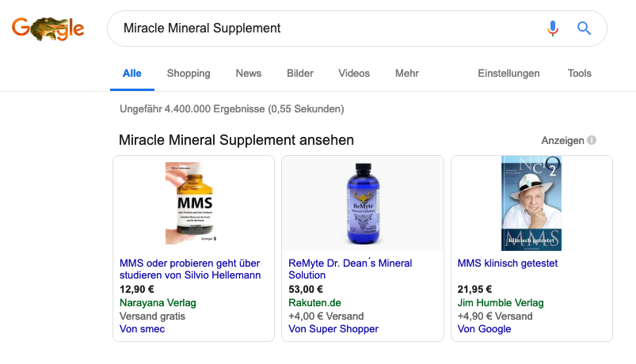Open the MMS klinisch getestet title link
This screenshot has width=636, height=364.
[508, 263]
